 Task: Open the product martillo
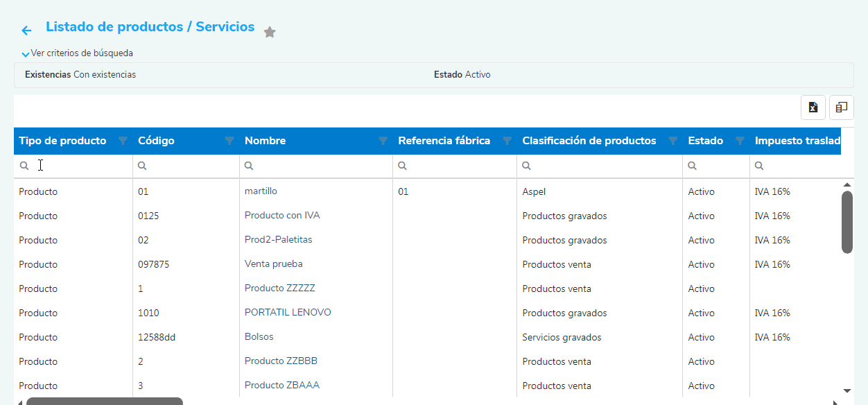[x=260, y=191]
